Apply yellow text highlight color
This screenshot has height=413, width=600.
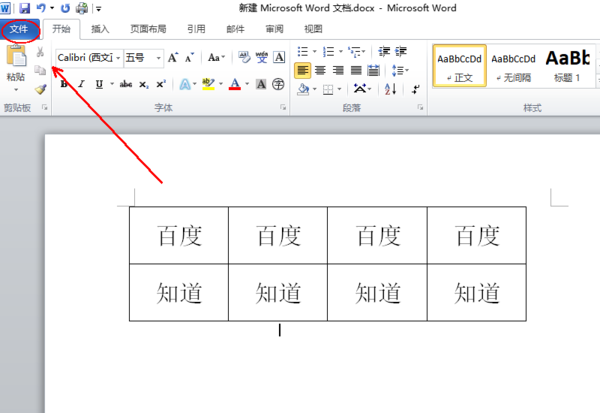[209, 84]
